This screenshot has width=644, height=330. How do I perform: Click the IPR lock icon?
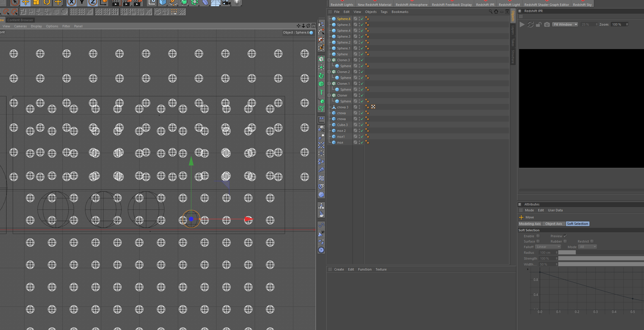pyautogui.click(x=539, y=24)
